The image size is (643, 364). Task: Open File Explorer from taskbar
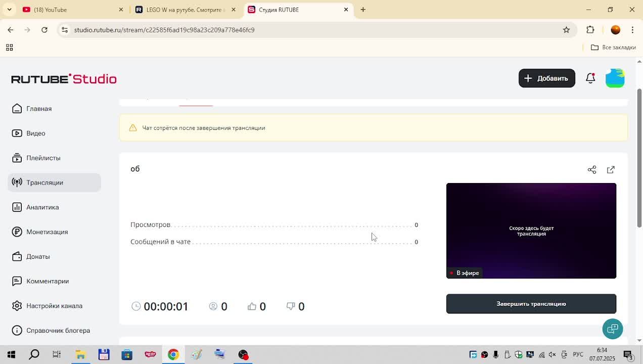[80, 354]
